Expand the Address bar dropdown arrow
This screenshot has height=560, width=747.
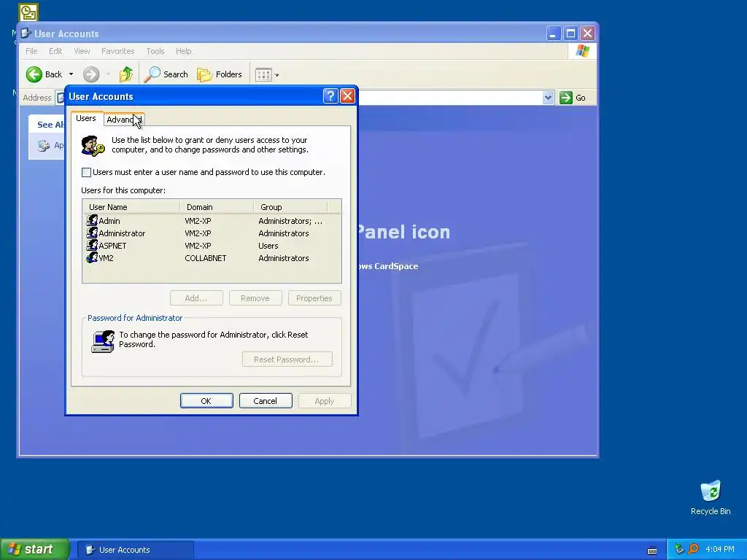(548, 98)
